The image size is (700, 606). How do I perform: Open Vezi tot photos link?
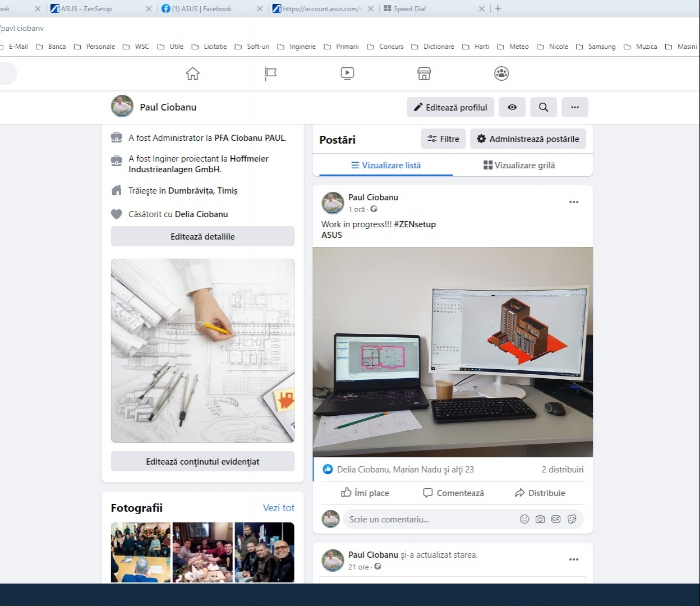[x=278, y=508]
